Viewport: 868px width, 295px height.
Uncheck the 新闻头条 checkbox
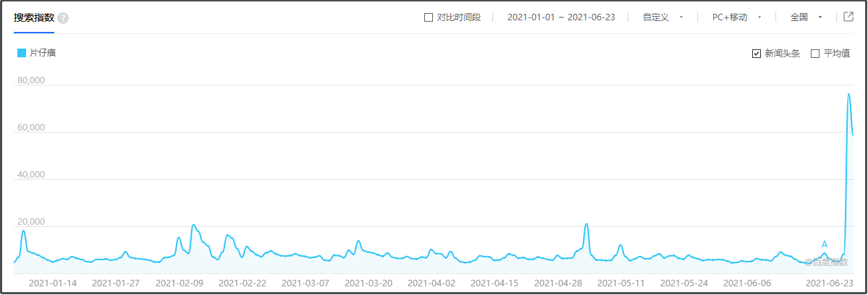[x=757, y=54]
